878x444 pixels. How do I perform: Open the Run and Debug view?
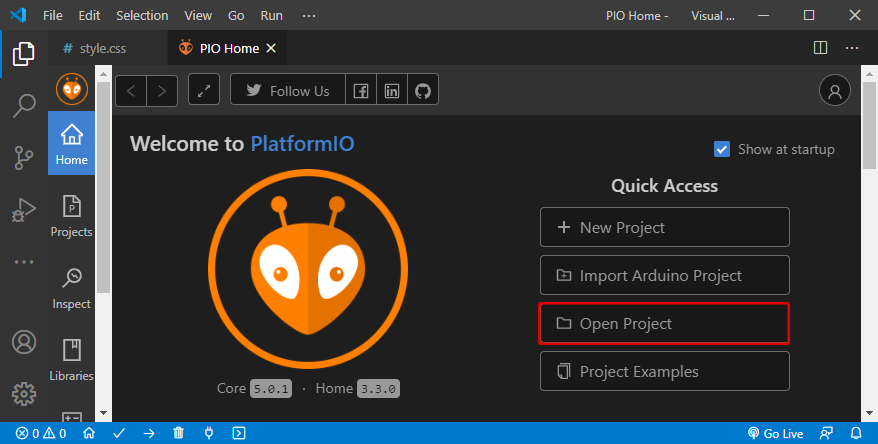(24, 210)
